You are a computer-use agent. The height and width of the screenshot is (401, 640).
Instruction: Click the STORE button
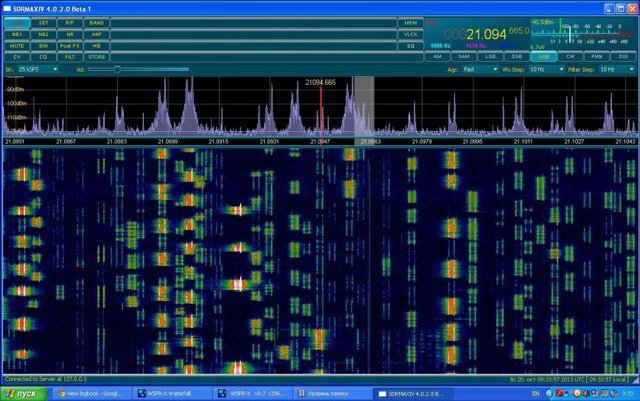pos(96,57)
